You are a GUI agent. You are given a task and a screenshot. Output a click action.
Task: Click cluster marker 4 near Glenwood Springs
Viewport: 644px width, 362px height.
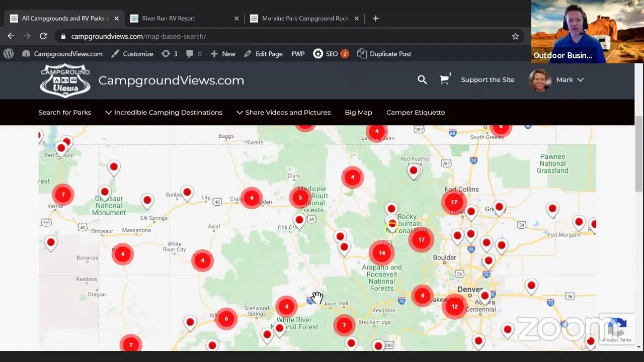tap(286, 307)
